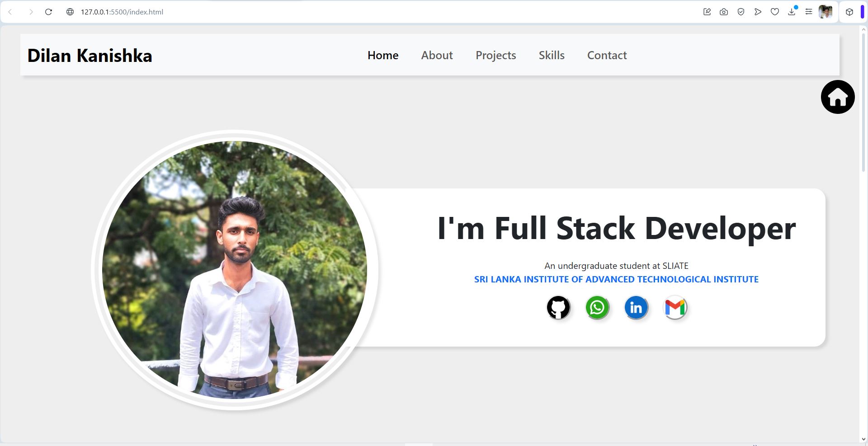Open the shield privacy protection icon

(741, 12)
